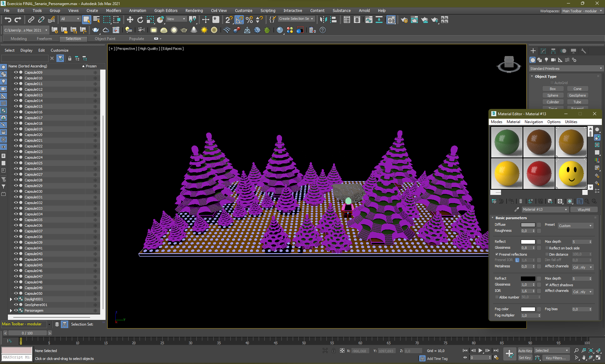Click the Mirror tool icon
Viewport: 605px width, 364px height.
click(323, 20)
